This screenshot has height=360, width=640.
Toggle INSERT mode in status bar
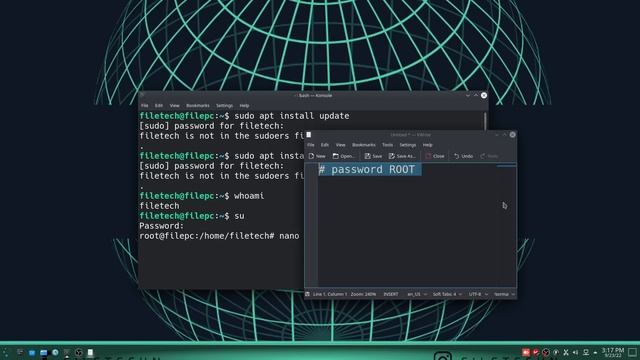click(391, 294)
